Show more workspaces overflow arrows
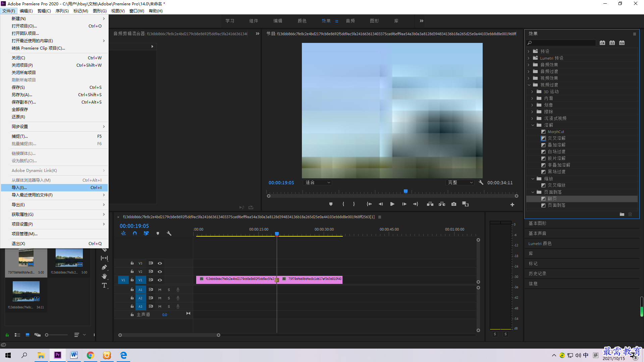The height and width of the screenshot is (362, 644). pyautogui.click(x=421, y=21)
